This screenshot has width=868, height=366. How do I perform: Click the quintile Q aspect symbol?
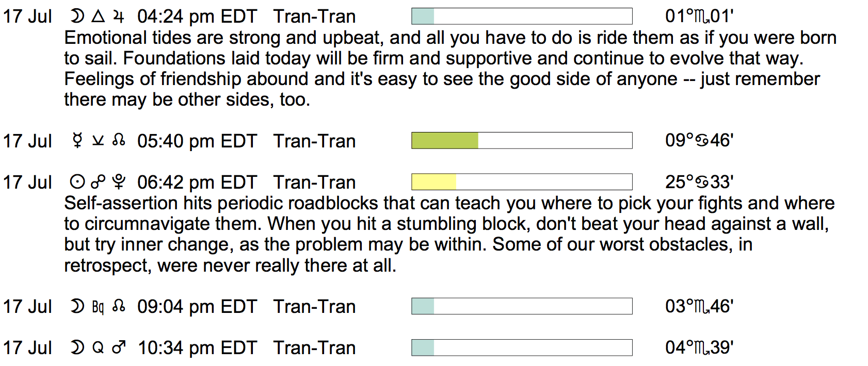click(x=98, y=348)
